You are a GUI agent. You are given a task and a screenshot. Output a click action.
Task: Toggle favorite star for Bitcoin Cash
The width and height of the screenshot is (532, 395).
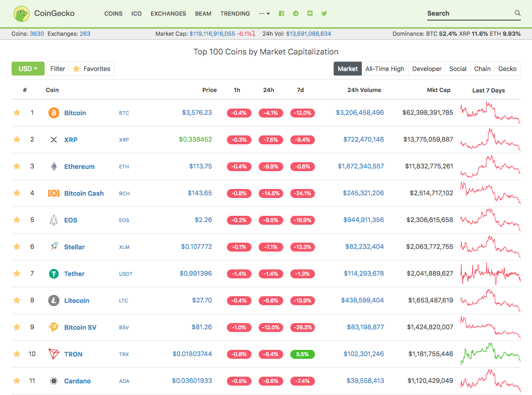click(x=17, y=193)
